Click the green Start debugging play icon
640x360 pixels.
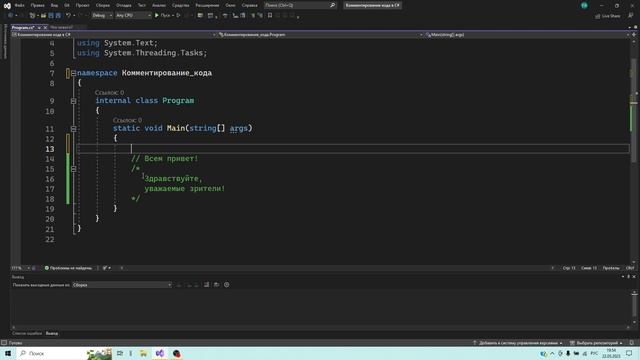coord(157,16)
